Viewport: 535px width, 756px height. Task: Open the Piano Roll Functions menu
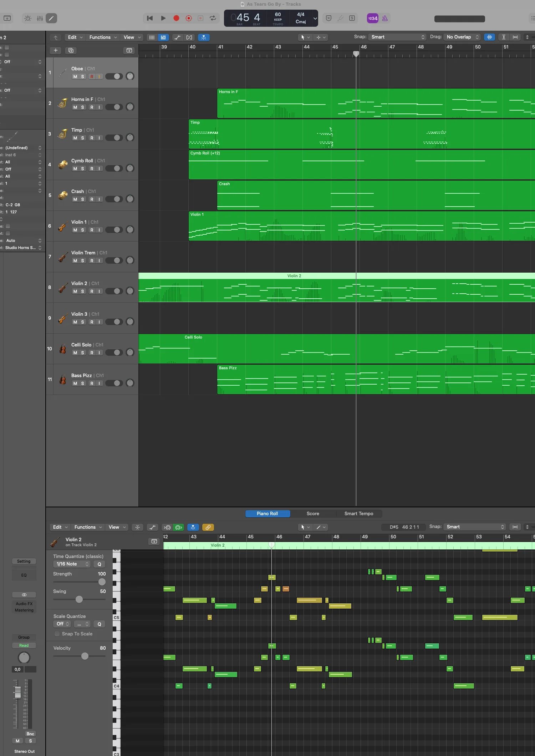point(88,527)
